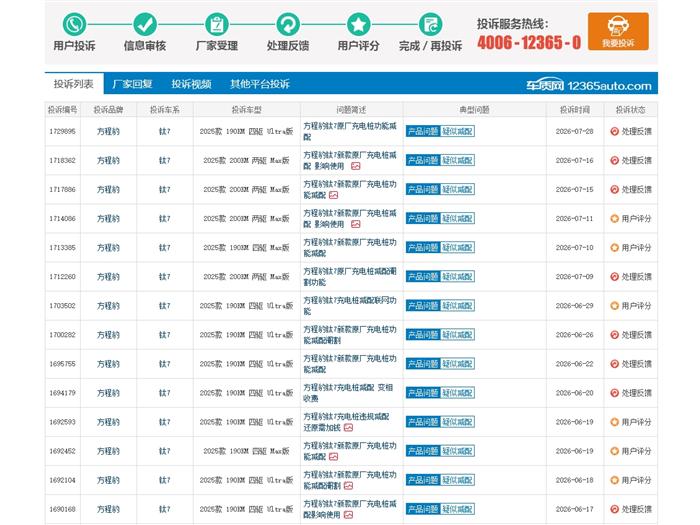Open image icon on complaint 1692593
This screenshot has height=525, width=700.
tap(348, 428)
